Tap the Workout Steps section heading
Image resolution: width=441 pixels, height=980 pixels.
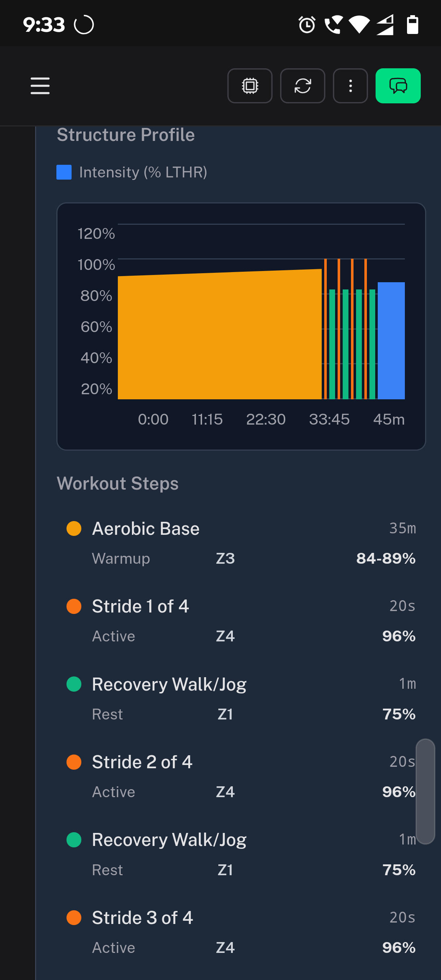pyautogui.click(x=117, y=483)
